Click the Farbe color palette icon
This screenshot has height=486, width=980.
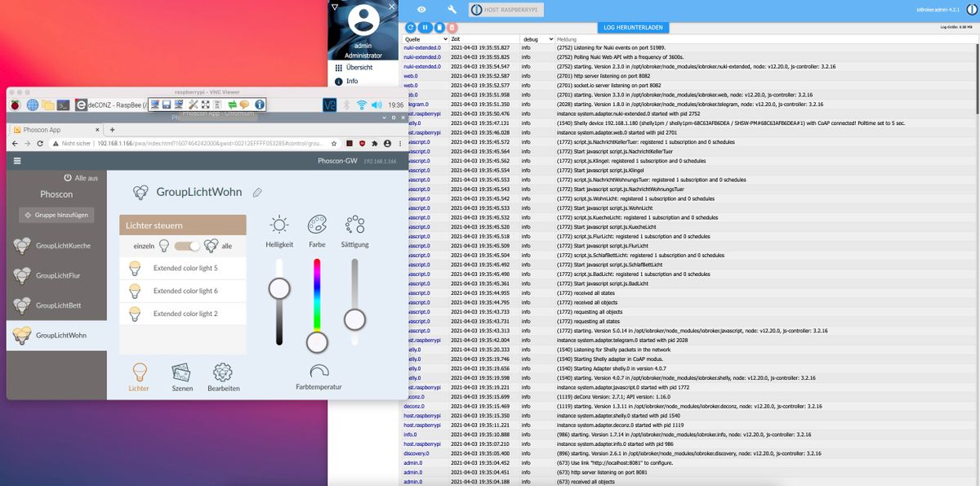(x=317, y=225)
